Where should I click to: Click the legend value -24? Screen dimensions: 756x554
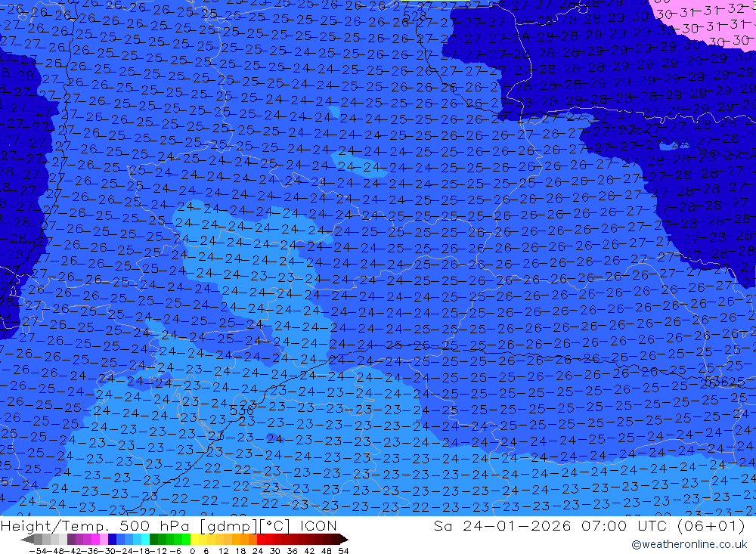click(x=124, y=550)
